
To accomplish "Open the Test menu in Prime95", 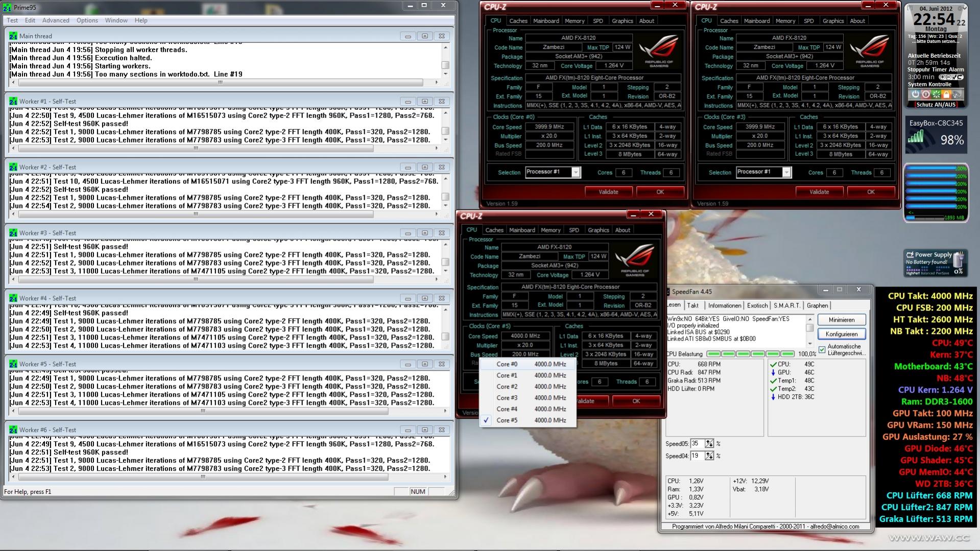I will tap(12, 20).
